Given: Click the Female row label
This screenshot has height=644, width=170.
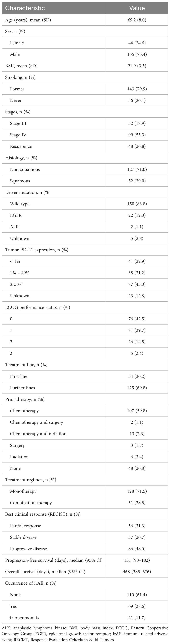Looking at the screenshot, I should [17, 43].
